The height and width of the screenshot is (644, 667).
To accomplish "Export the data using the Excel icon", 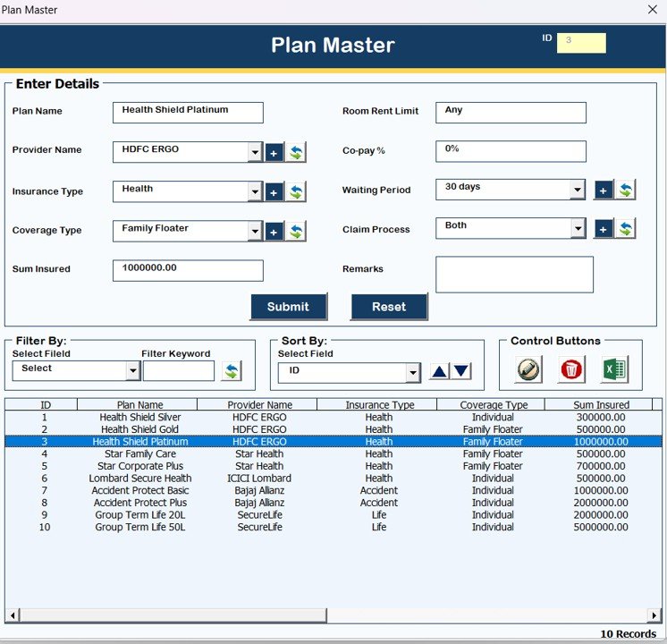I will 614,369.
